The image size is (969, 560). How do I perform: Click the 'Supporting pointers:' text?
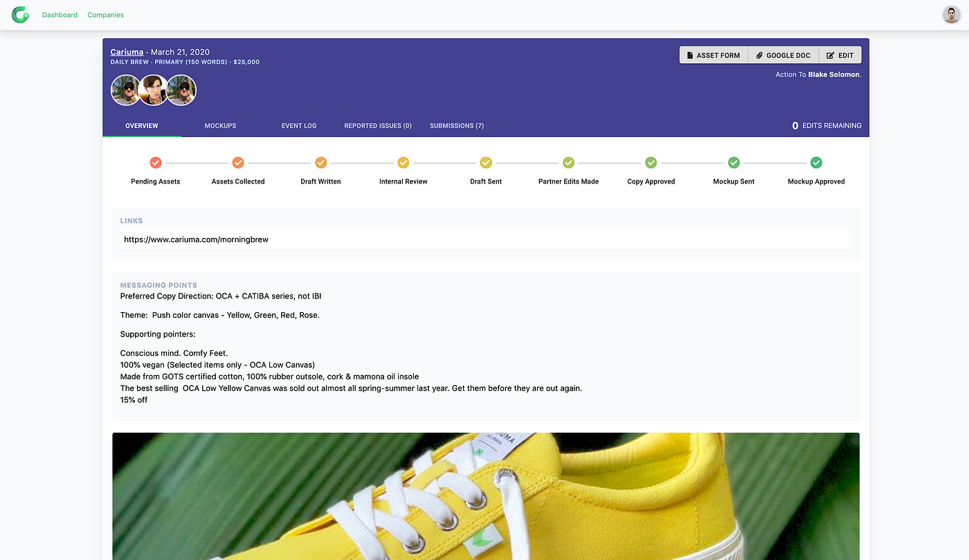pyautogui.click(x=158, y=334)
